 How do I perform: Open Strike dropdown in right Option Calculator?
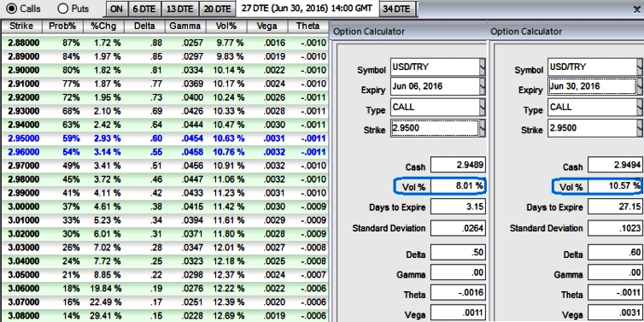(x=640, y=128)
